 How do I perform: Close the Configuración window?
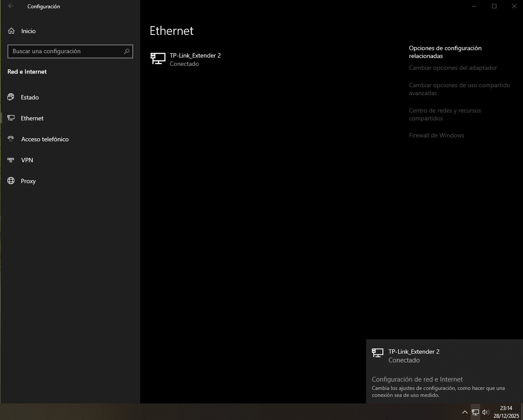[514, 6]
